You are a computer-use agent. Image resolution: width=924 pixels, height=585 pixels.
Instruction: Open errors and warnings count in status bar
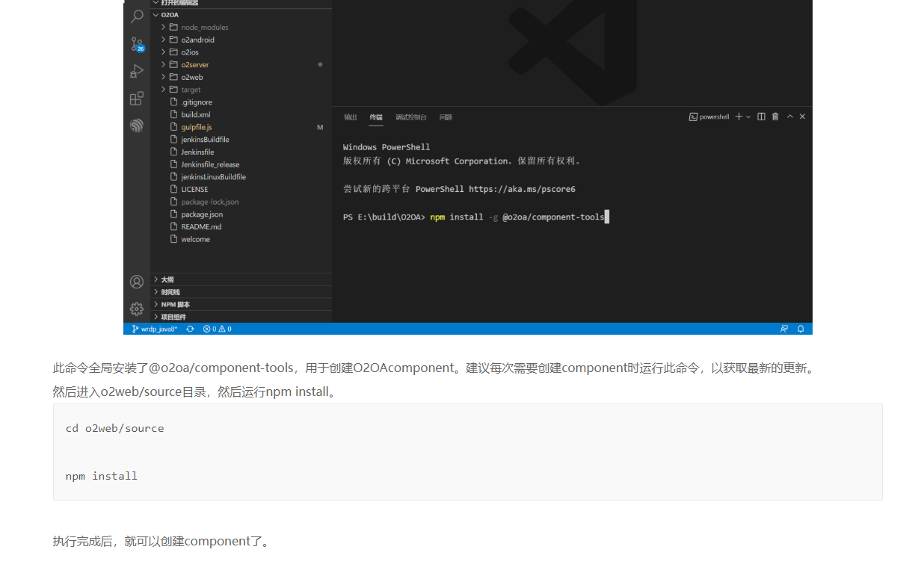tap(218, 329)
